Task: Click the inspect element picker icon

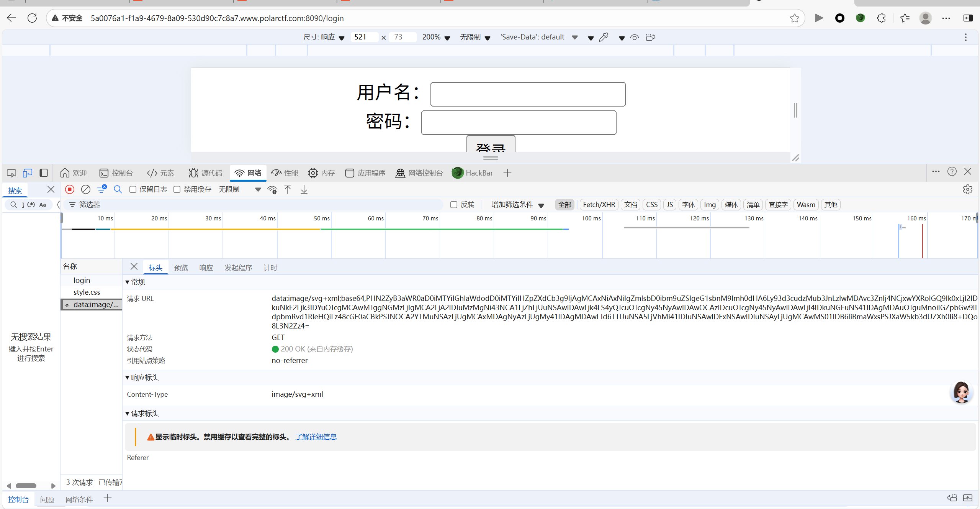Action: click(x=11, y=173)
